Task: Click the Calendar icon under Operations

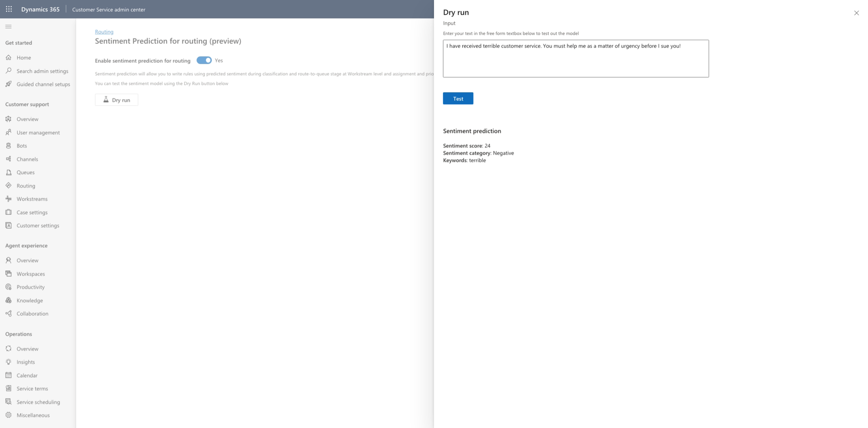Action: [x=8, y=375]
